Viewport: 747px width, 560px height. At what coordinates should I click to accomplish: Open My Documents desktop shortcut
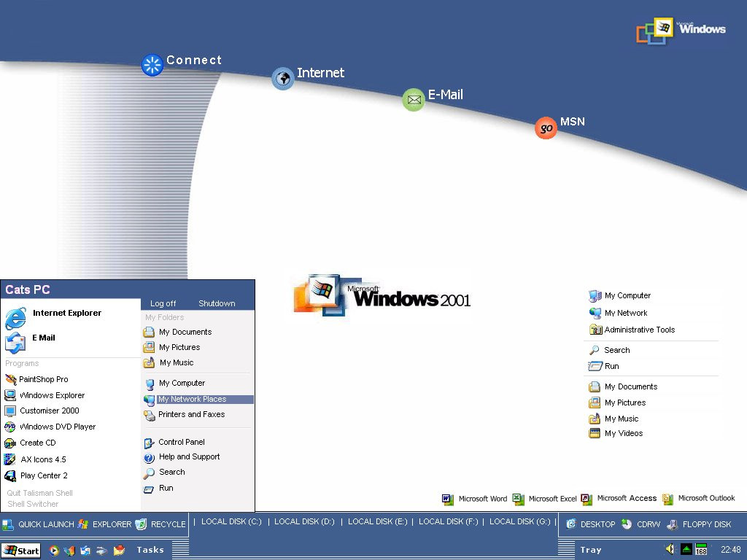(x=623, y=386)
